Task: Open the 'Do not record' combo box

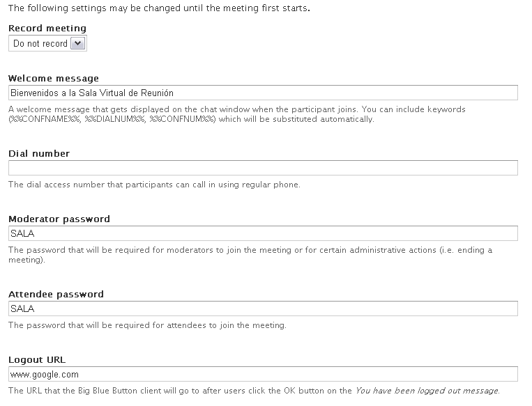Action: point(47,43)
